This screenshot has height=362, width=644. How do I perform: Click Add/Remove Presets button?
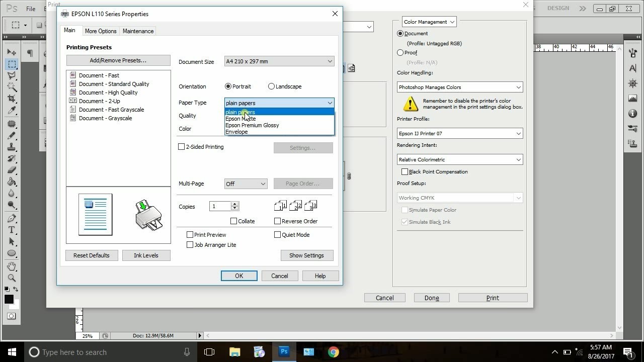tap(118, 60)
